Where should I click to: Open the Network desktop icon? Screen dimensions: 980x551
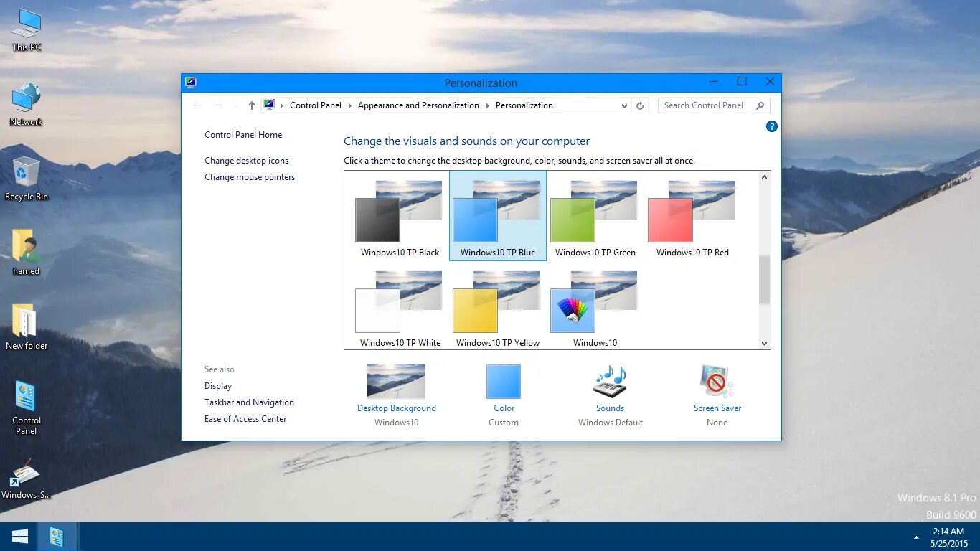click(x=26, y=105)
